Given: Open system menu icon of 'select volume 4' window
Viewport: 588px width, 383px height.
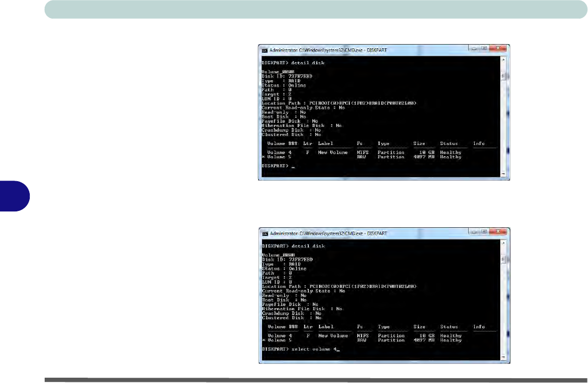Looking at the screenshot, I should coord(264,233).
